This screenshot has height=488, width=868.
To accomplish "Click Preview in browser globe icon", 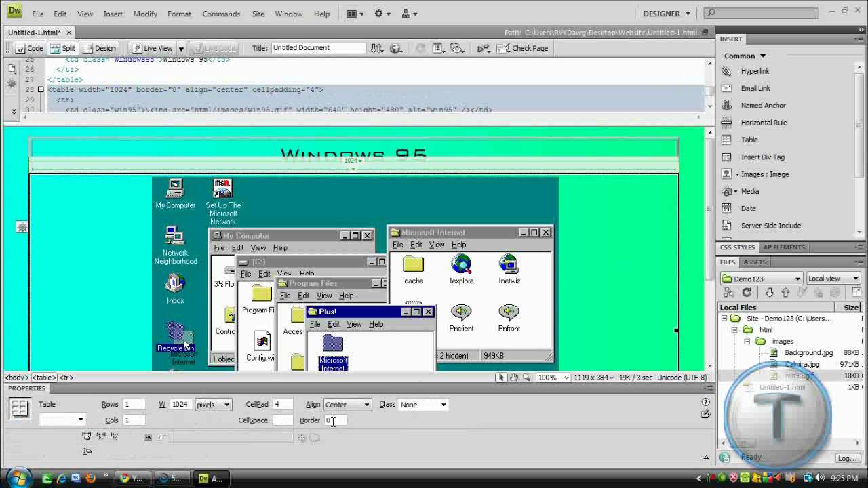I will pos(397,48).
